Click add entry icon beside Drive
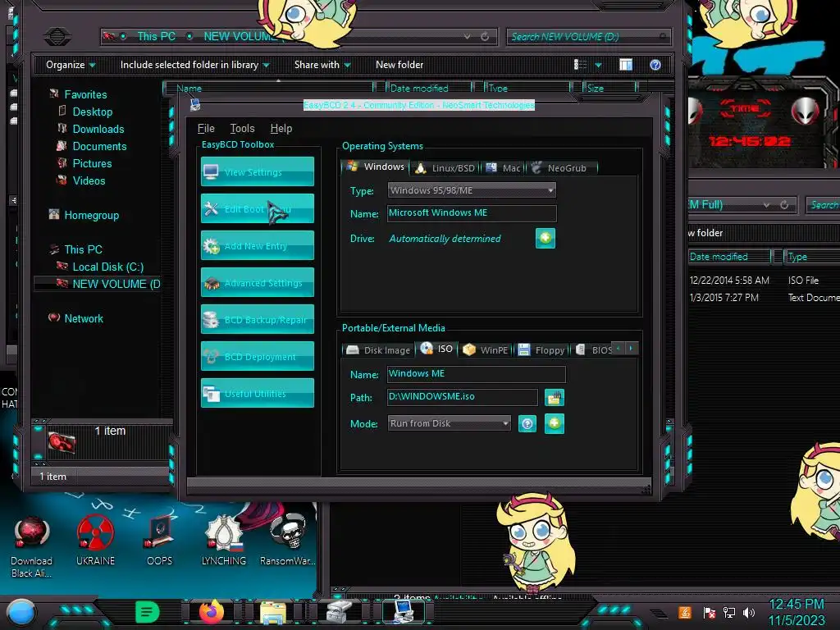The width and height of the screenshot is (840, 630). click(546, 238)
